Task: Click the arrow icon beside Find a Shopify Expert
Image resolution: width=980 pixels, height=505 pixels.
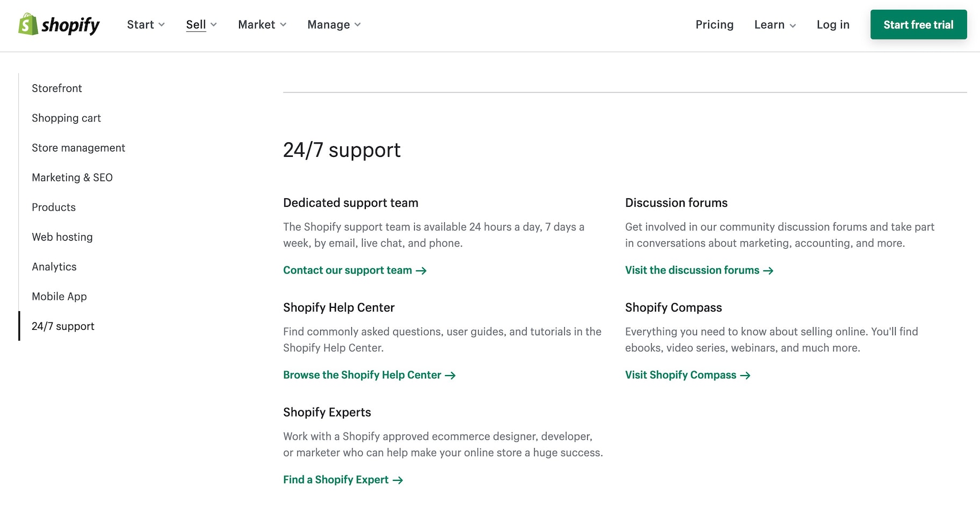Action: pyautogui.click(x=397, y=480)
